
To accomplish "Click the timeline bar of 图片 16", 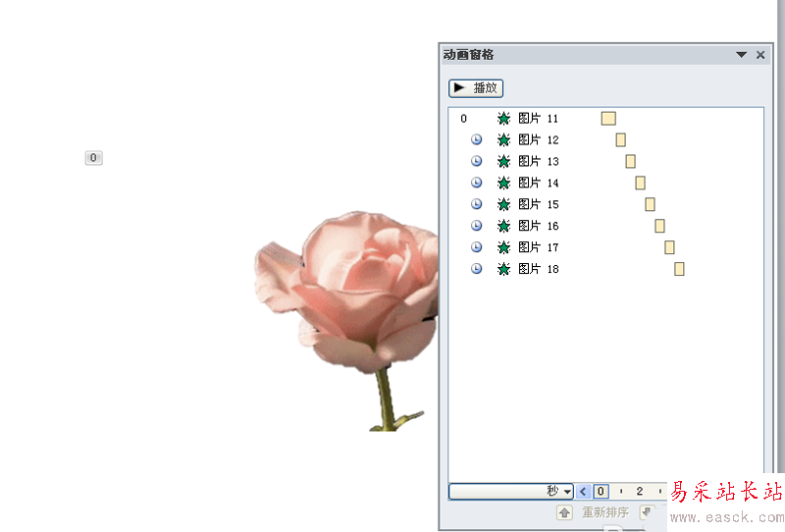I will (659, 227).
